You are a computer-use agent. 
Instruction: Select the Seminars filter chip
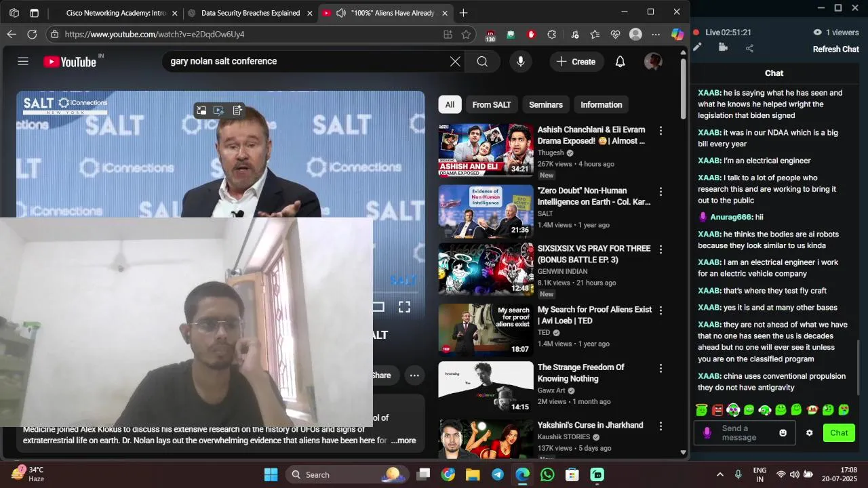pos(546,104)
